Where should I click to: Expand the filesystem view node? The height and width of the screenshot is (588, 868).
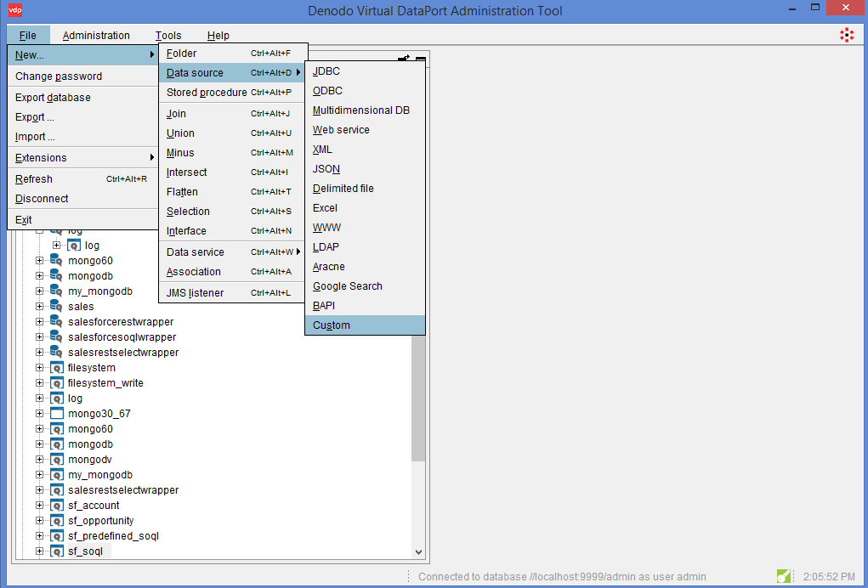[x=39, y=367]
